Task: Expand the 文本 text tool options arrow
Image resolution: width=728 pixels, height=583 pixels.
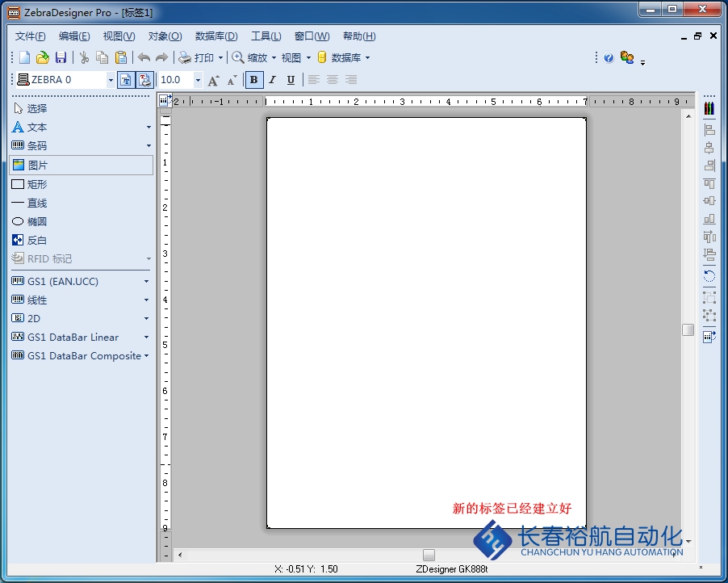Action: coord(149,128)
